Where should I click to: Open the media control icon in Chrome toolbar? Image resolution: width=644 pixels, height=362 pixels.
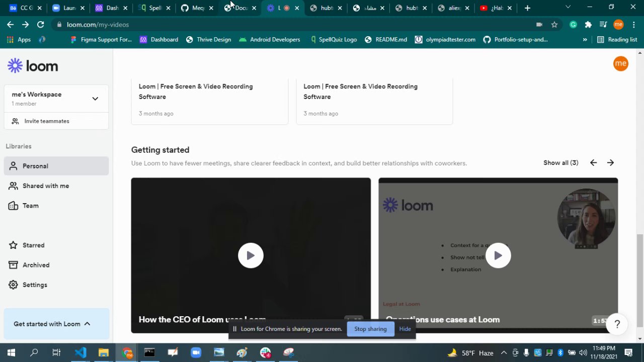click(x=603, y=24)
